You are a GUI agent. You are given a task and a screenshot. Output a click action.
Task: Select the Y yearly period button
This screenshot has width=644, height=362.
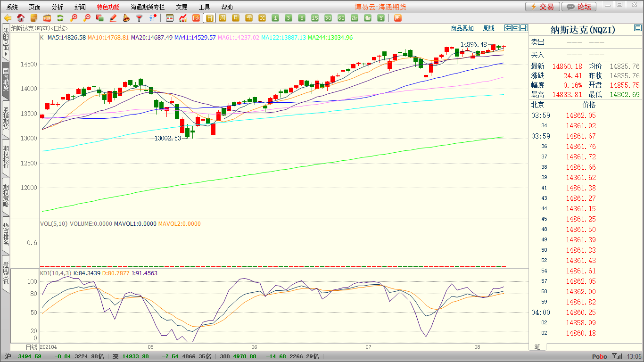(x=381, y=18)
